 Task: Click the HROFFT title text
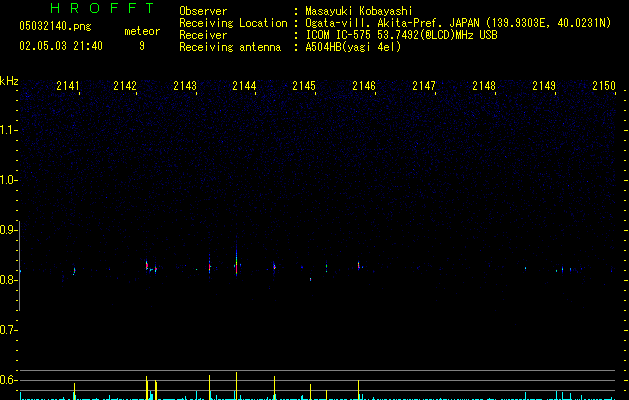point(102,8)
